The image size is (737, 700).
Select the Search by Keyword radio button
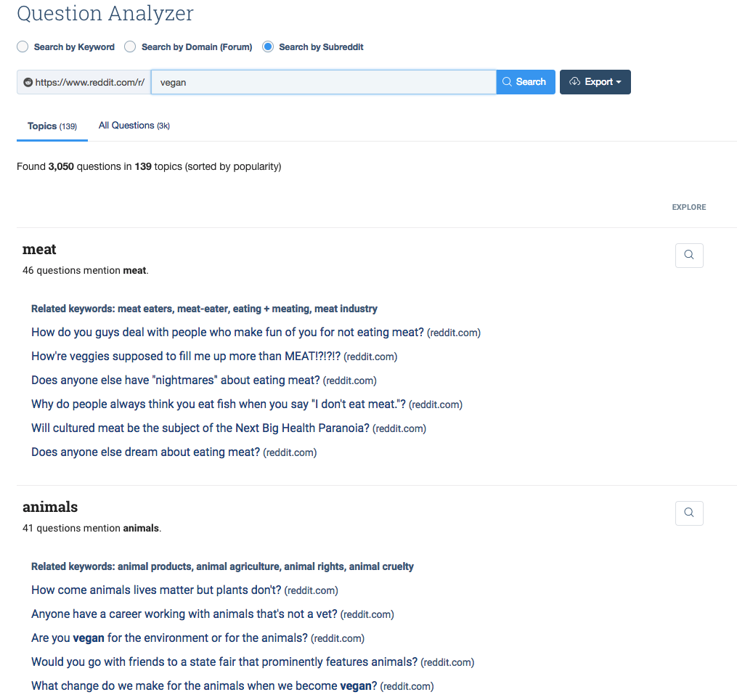tap(23, 47)
